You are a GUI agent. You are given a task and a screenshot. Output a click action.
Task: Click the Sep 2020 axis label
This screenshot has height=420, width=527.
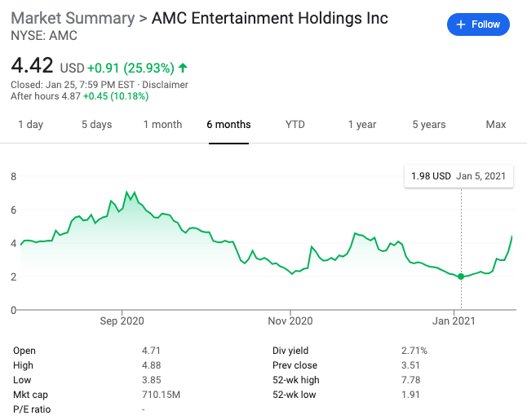122,321
